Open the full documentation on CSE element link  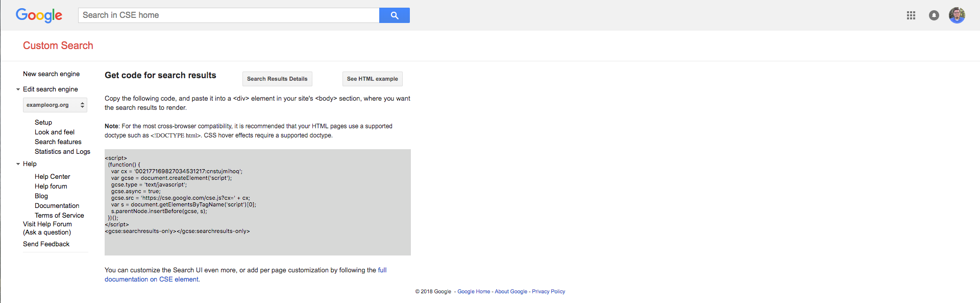click(x=246, y=275)
